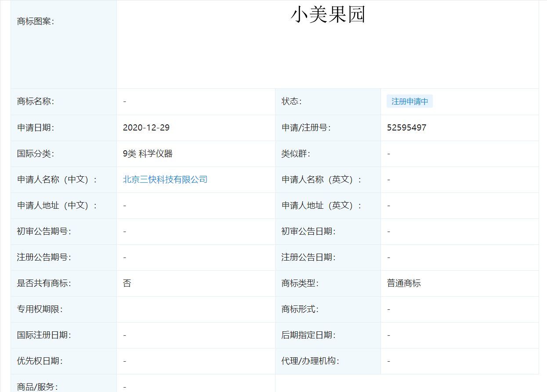
Task: Click the 小美果园 trademark image
Action: click(328, 15)
